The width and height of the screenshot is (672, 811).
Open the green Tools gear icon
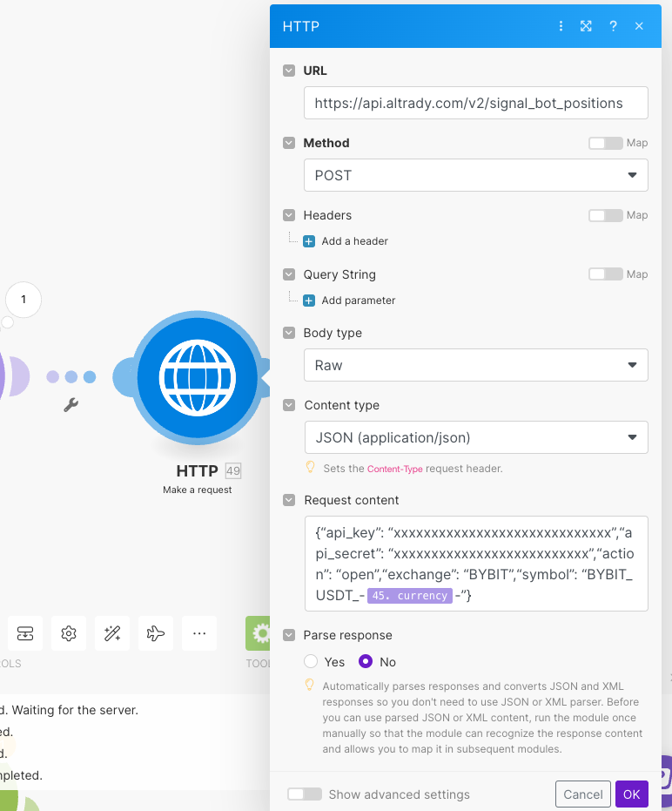[259, 633]
